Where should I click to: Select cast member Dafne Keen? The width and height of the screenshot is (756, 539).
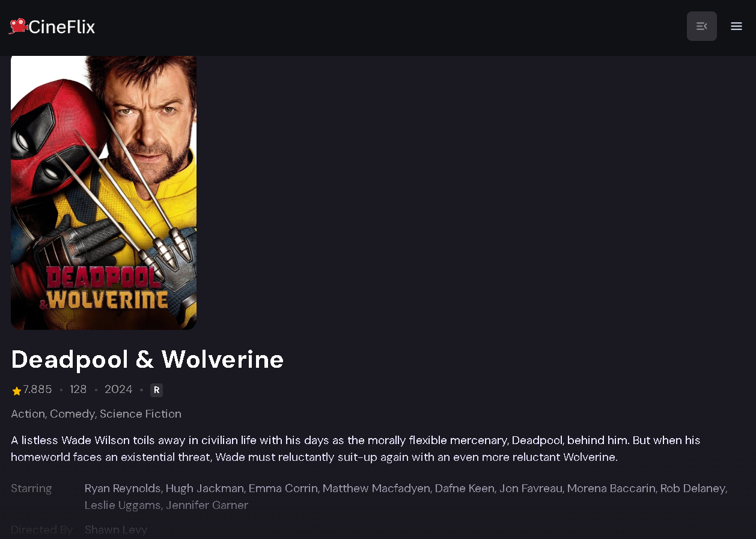pos(465,489)
